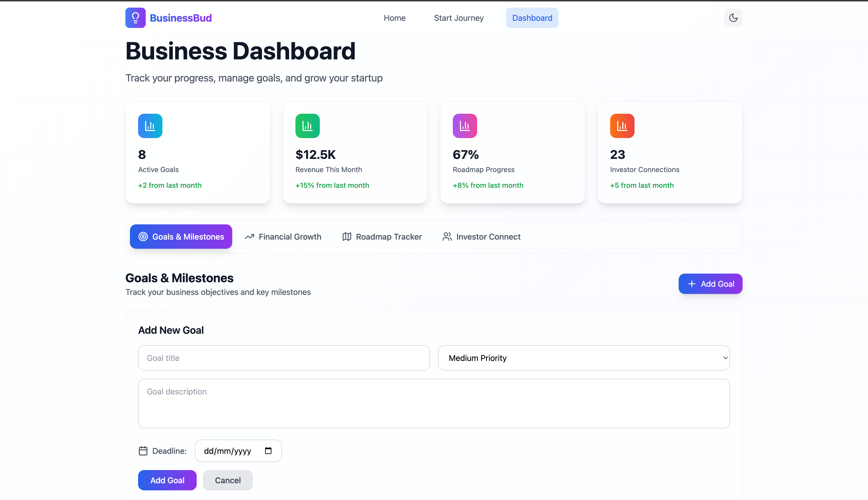Focus the Goal title input field
The image size is (868, 500).
click(x=283, y=358)
